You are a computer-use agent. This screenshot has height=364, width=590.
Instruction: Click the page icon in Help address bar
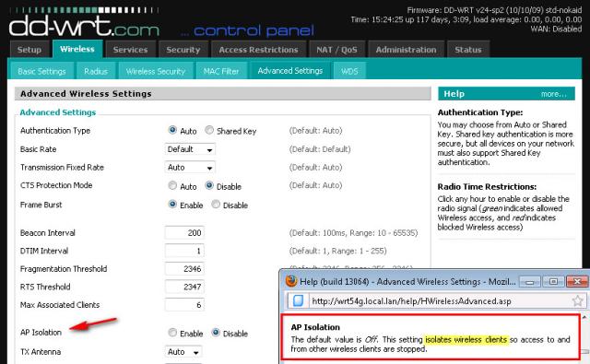tap(298, 300)
